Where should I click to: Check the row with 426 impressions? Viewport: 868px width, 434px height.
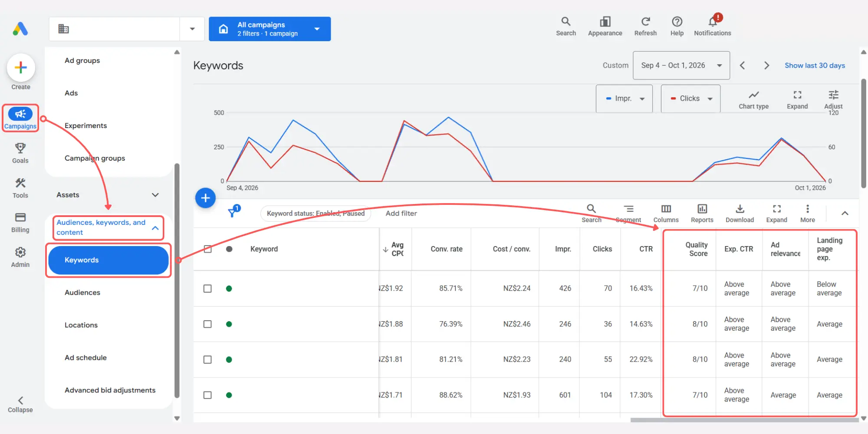click(208, 289)
